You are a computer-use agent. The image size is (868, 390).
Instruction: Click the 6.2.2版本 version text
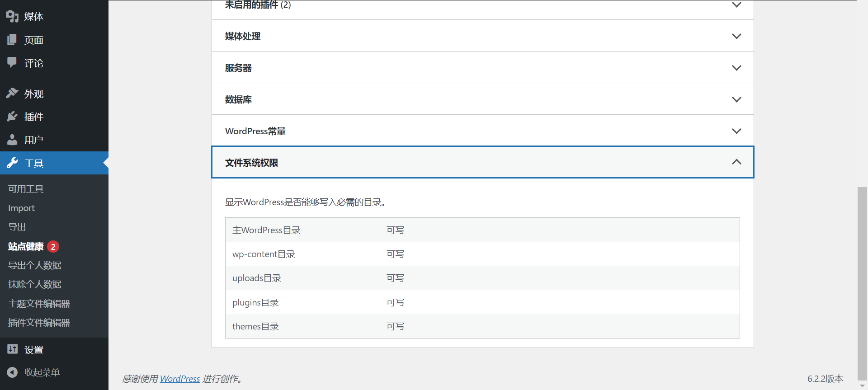pyautogui.click(x=826, y=379)
